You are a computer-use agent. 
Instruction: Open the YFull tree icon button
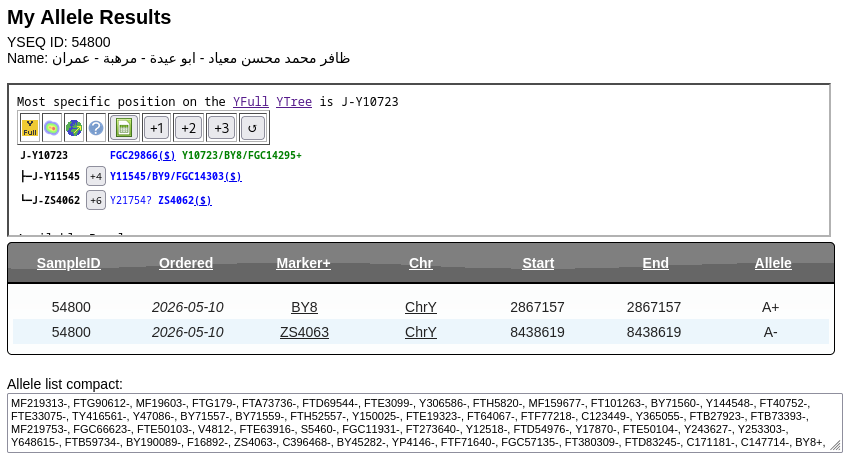30,128
